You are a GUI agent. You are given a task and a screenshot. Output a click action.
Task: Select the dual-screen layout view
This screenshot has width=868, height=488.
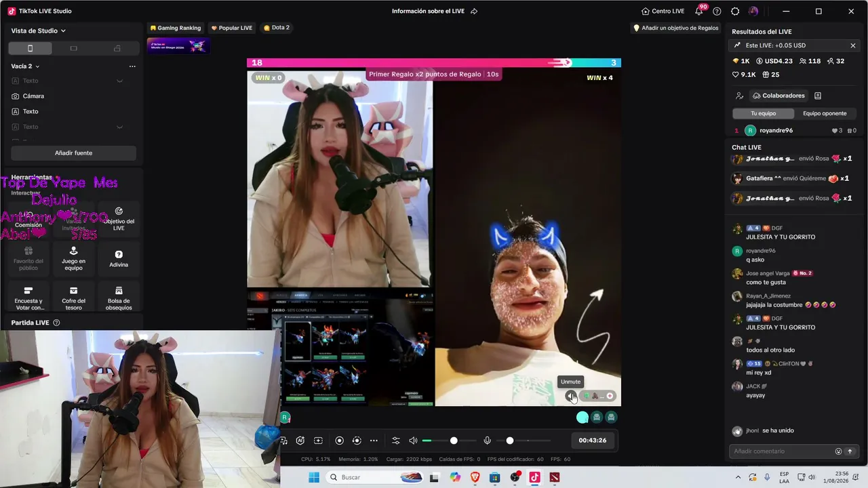[x=117, y=48]
